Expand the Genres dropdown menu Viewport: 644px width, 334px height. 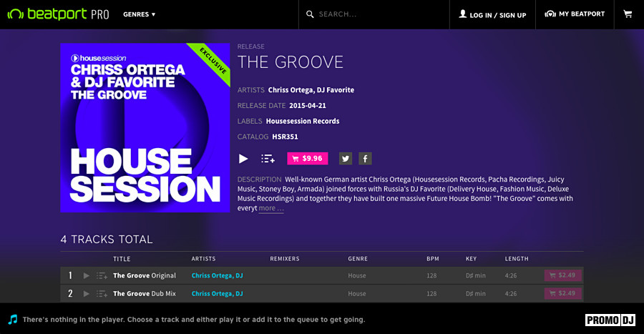click(139, 14)
